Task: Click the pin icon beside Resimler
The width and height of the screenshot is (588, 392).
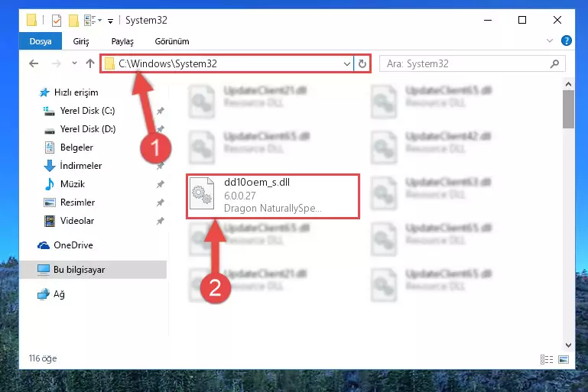Action: 160,202
